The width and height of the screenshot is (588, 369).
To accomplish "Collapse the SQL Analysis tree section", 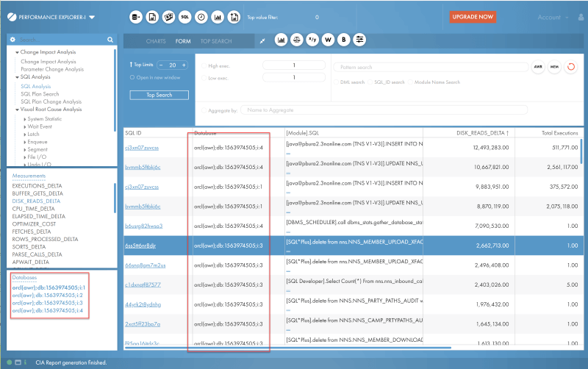I will pos(17,77).
